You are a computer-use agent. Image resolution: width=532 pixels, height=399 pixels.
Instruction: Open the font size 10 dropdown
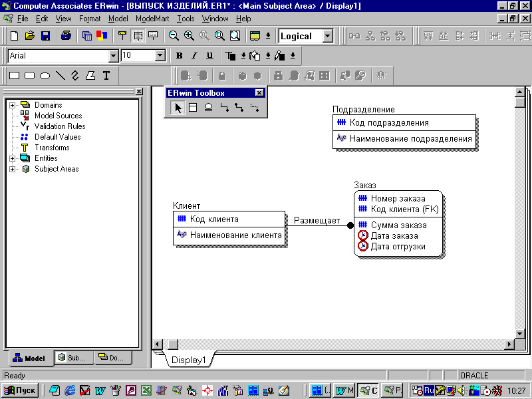tap(160, 56)
